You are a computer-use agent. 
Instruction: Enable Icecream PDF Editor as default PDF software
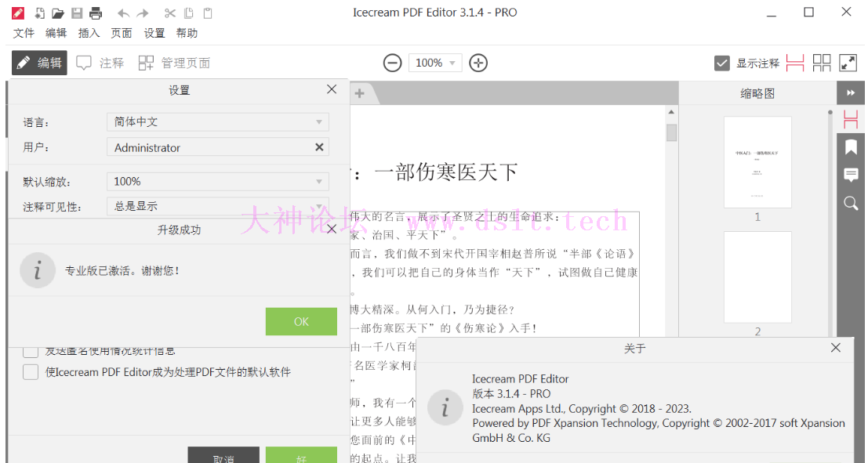pos(31,371)
